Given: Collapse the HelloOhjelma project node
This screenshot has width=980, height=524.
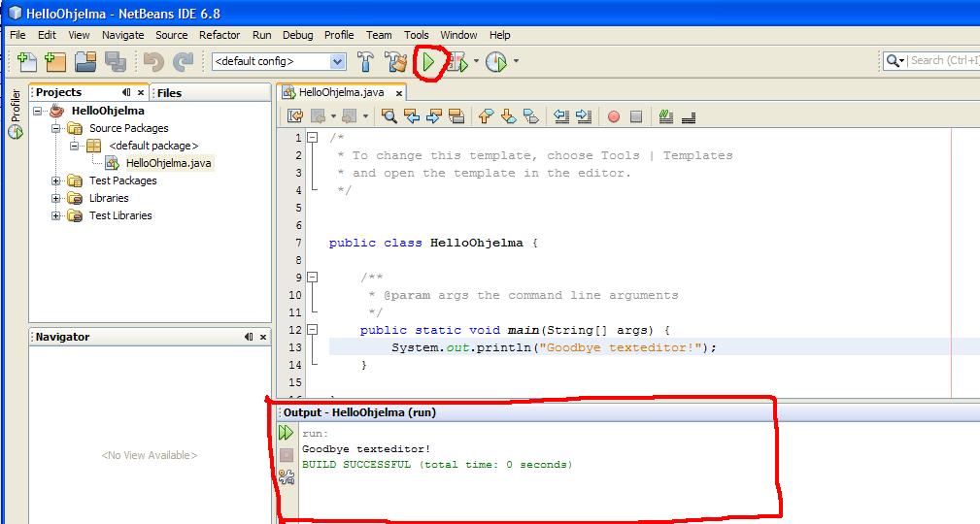Looking at the screenshot, I should [x=38, y=111].
